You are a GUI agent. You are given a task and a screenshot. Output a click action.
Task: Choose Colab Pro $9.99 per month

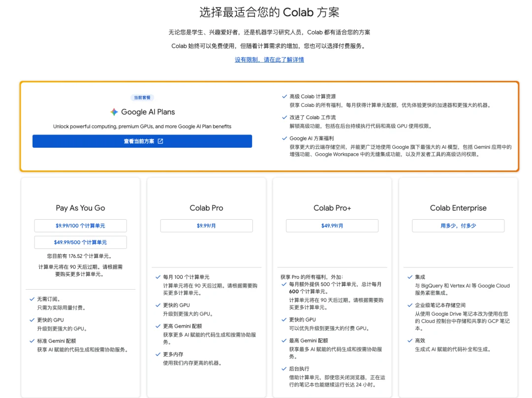click(x=206, y=226)
